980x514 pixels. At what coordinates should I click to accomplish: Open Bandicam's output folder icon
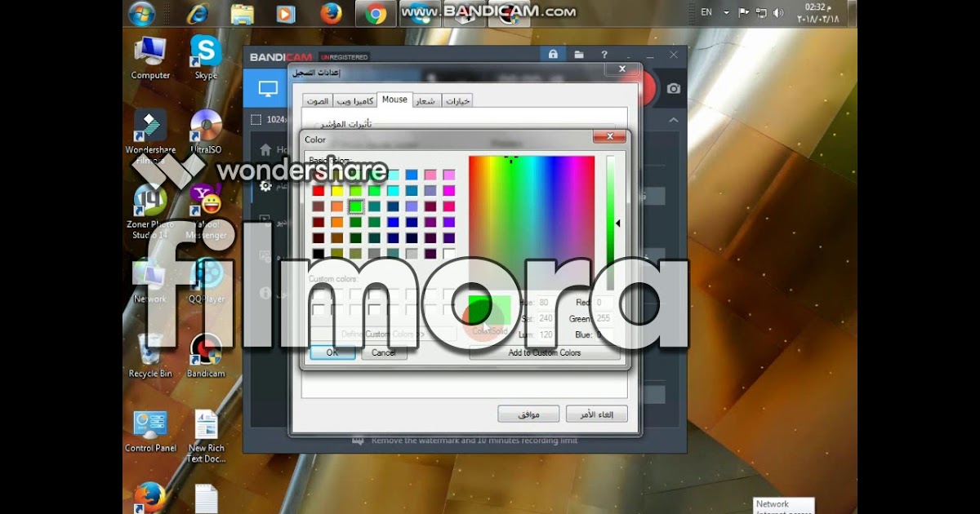pyautogui.click(x=578, y=55)
